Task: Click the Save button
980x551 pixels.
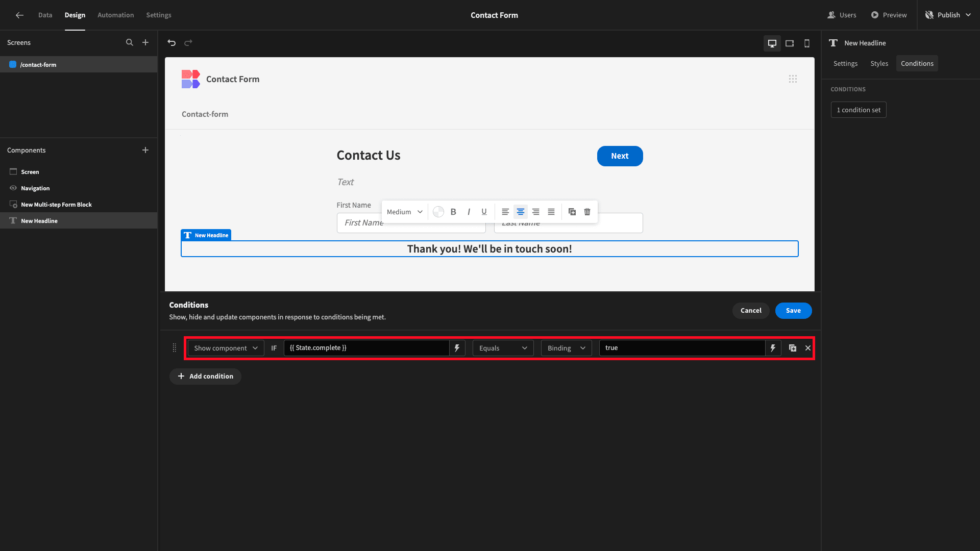Action: [793, 311]
